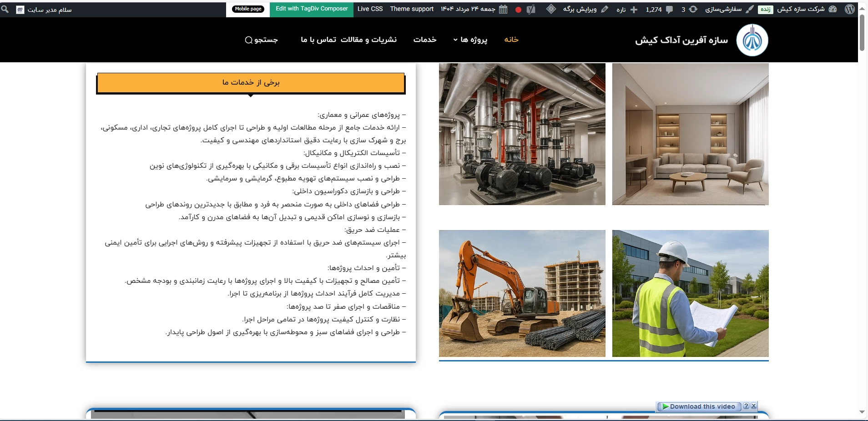Click the vertical scrollbar thumb
868x421 pixels.
(862, 32)
